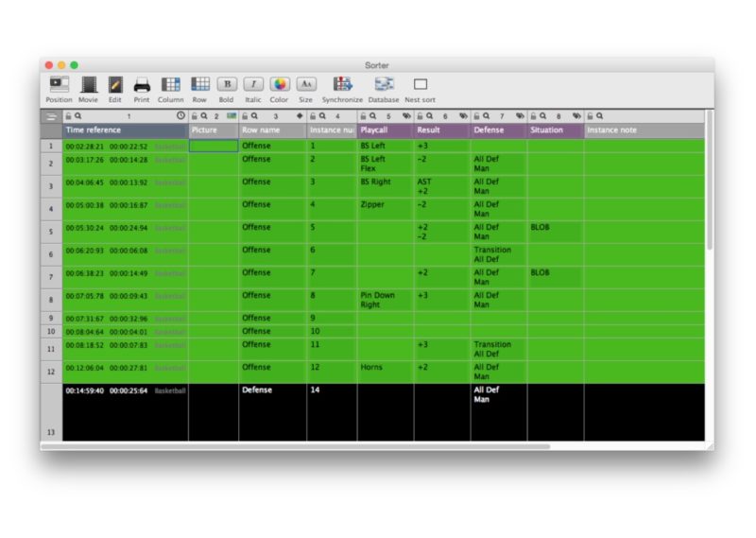Print the sorter table
Viewport: 756px width, 538px height.
(142, 85)
